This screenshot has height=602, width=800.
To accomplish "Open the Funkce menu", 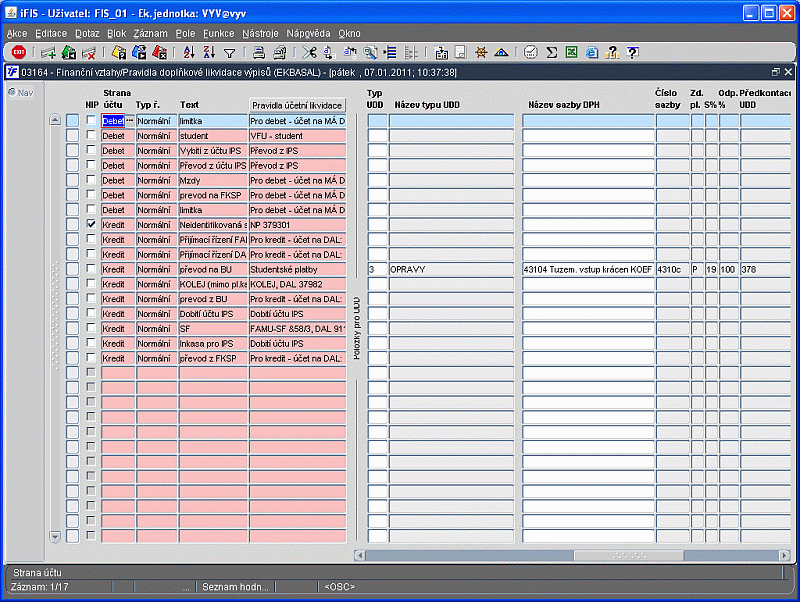I will (x=219, y=34).
